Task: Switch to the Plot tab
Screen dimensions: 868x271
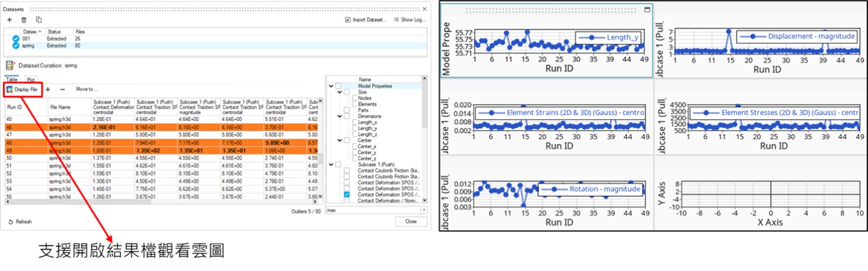Action: [30, 79]
